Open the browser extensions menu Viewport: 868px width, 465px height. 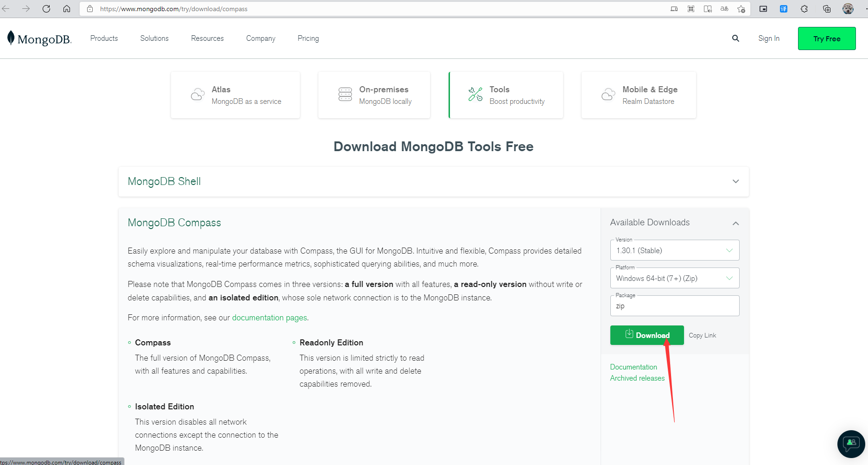[x=804, y=9]
